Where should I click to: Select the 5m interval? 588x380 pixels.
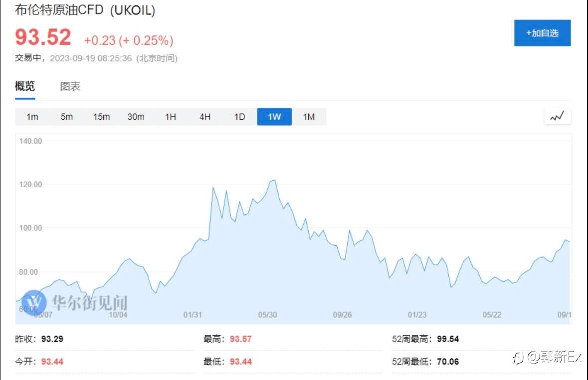point(67,117)
